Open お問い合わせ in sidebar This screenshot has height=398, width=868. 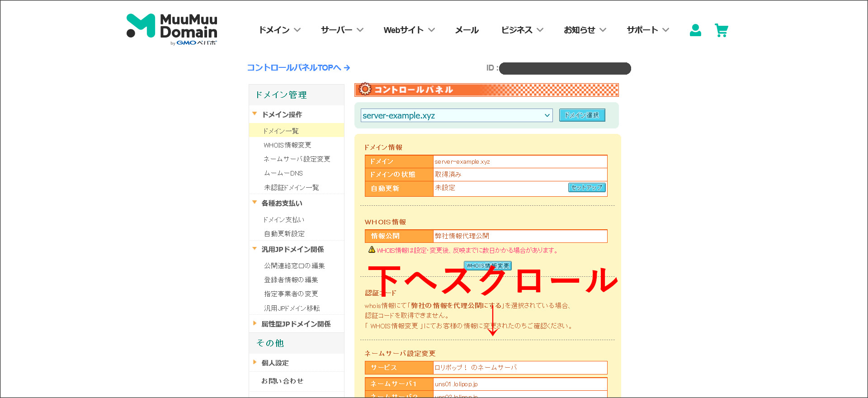[282, 381]
